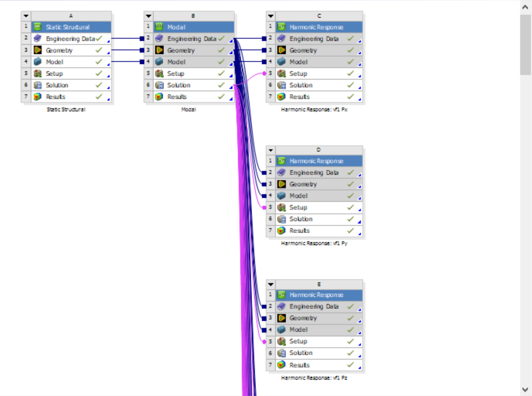532x396 pixels.
Task: Select Results icon in Static Structural
Action: [38, 97]
